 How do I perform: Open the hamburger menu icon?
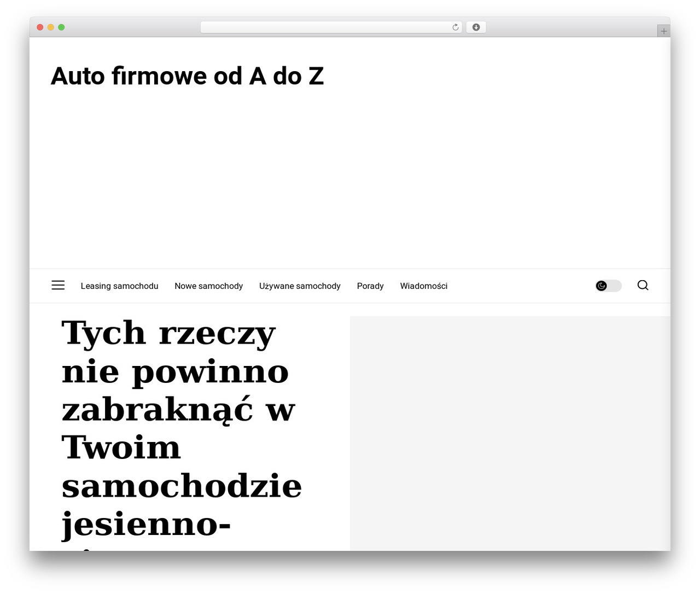click(x=58, y=285)
